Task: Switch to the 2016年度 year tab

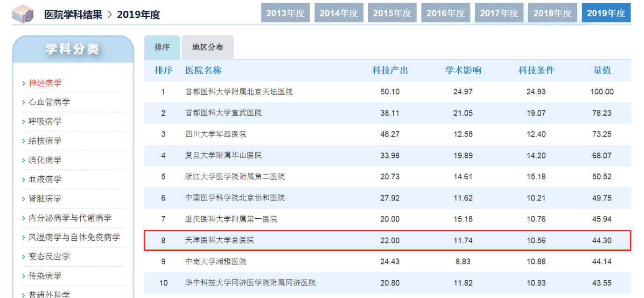Action: (446, 13)
